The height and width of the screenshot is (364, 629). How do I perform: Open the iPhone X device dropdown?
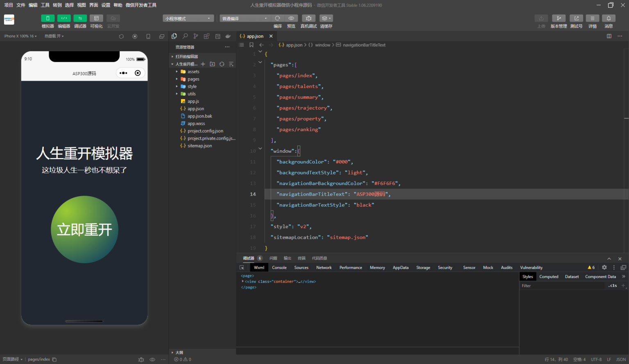[20, 36]
